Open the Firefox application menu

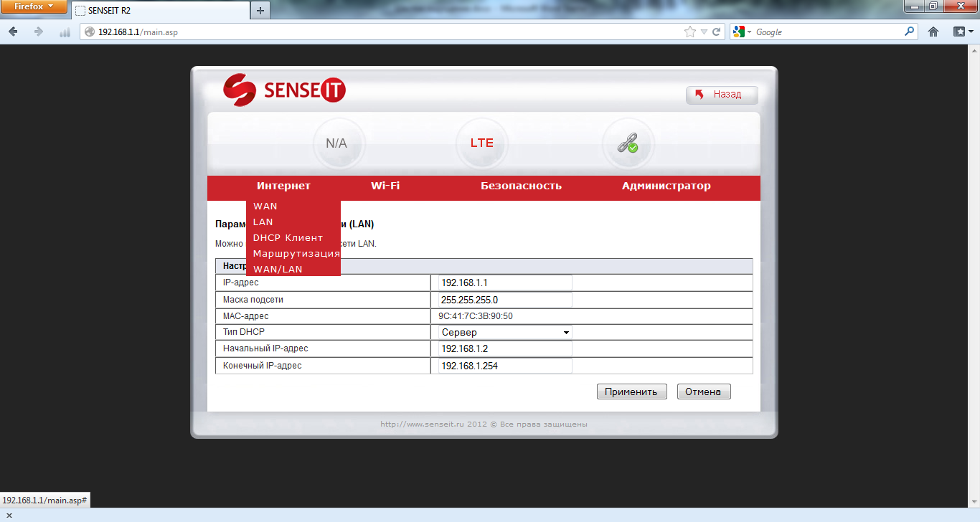pos(34,7)
